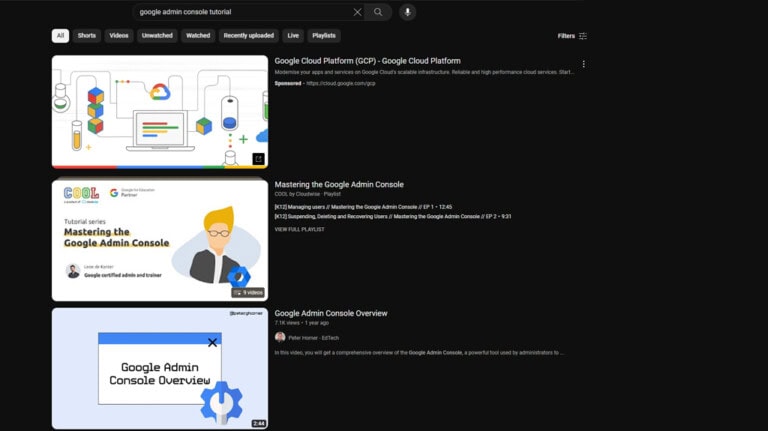
Task: Click the 9 videos playlist badge
Action: click(248, 292)
